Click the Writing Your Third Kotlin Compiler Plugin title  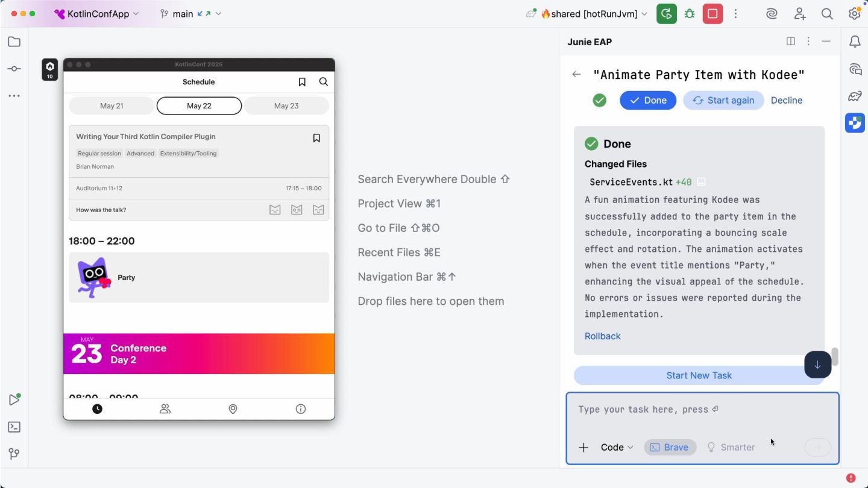(146, 137)
